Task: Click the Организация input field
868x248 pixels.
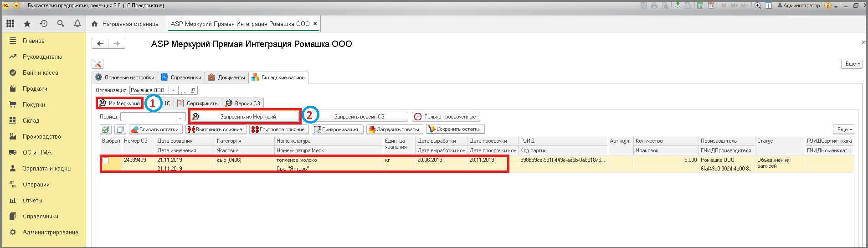Action: point(149,90)
